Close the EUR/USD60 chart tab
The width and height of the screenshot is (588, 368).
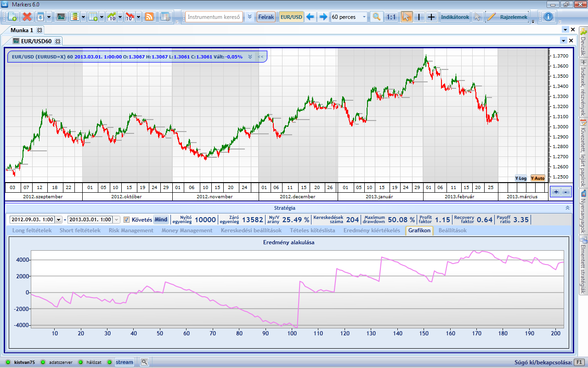click(58, 41)
